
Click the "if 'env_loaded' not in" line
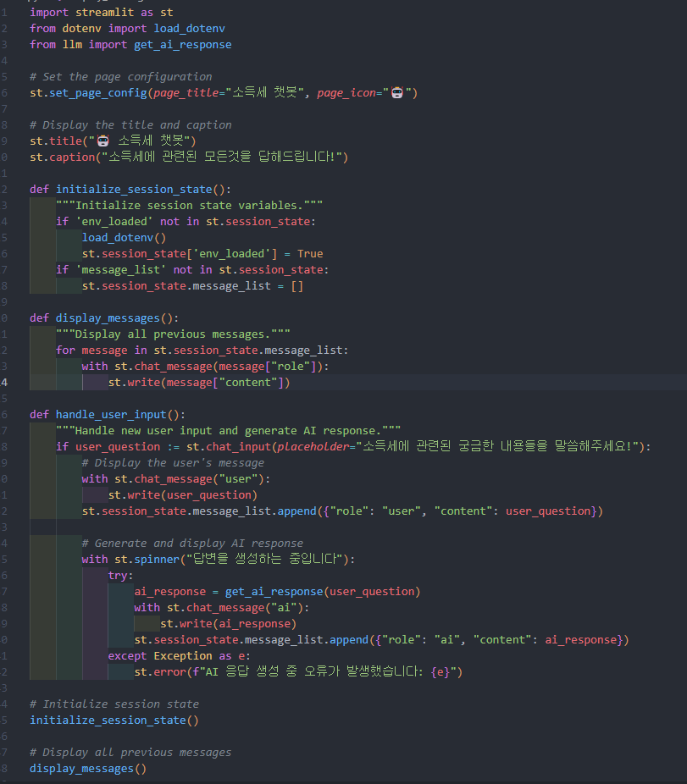click(x=186, y=221)
